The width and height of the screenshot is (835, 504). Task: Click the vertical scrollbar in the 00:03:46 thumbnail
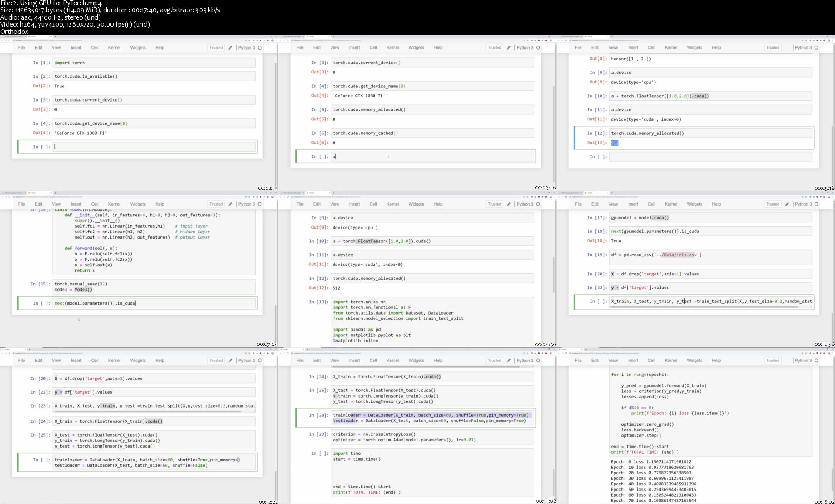(554, 134)
